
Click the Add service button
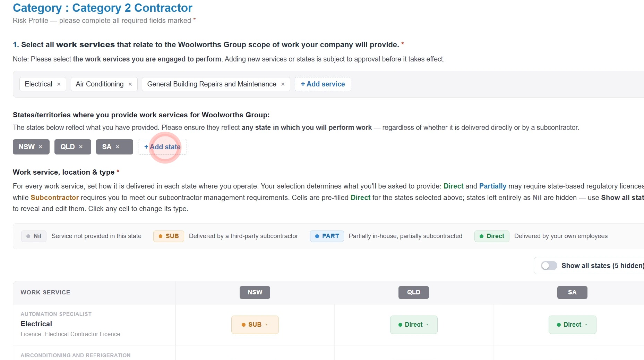pyautogui.click(x=323, y=84)
